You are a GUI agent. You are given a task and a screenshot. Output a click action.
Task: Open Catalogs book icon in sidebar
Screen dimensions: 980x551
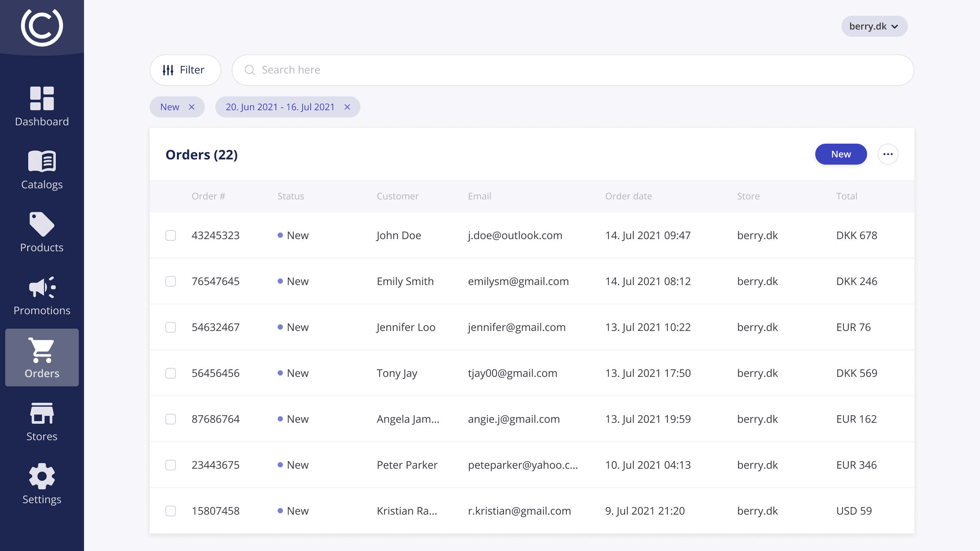click(42, 161)
